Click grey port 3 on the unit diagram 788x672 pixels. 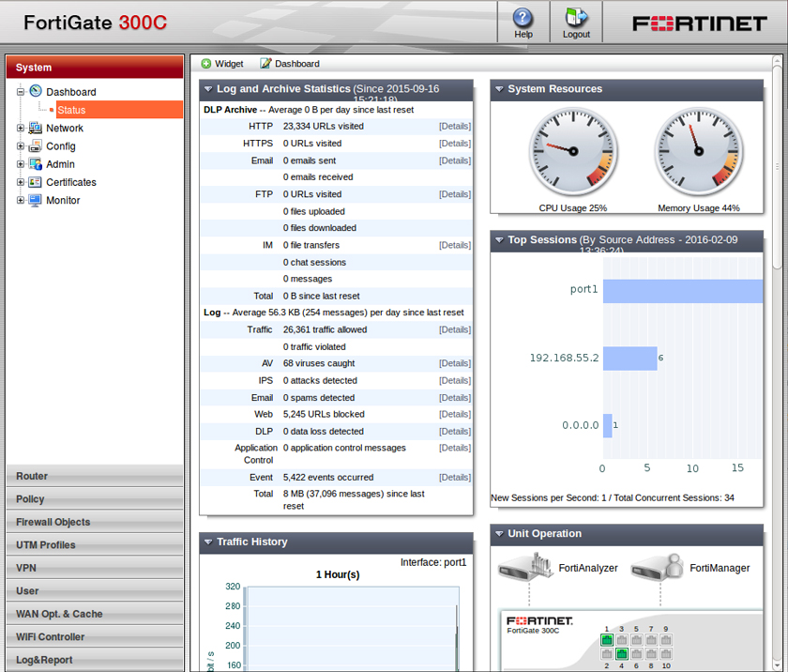[x=622, y=640]
